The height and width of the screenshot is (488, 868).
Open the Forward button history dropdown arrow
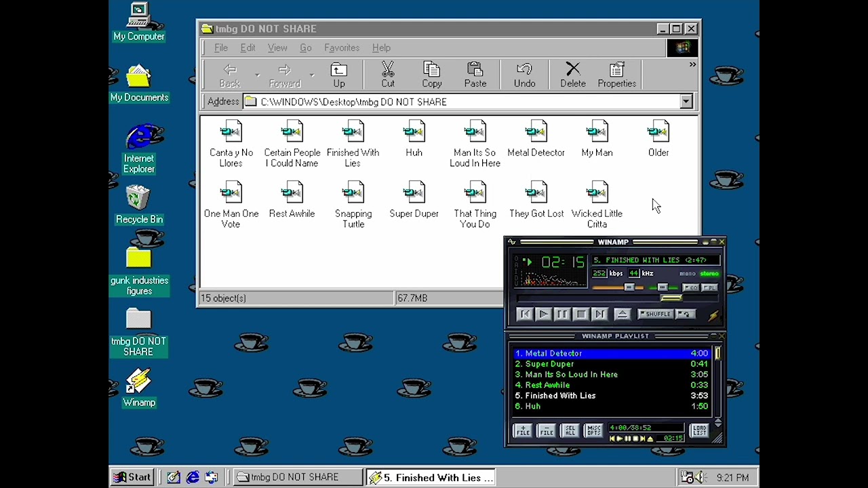point(311,75)
